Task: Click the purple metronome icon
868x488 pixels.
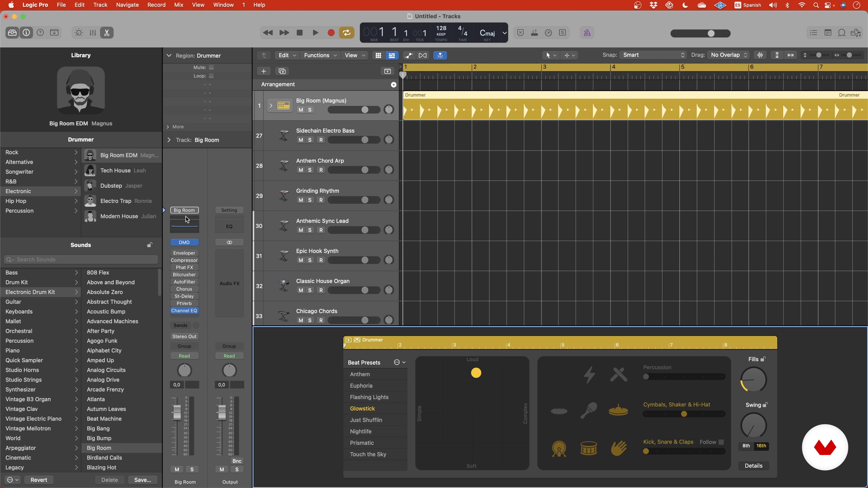Action: tap(587, 33)
